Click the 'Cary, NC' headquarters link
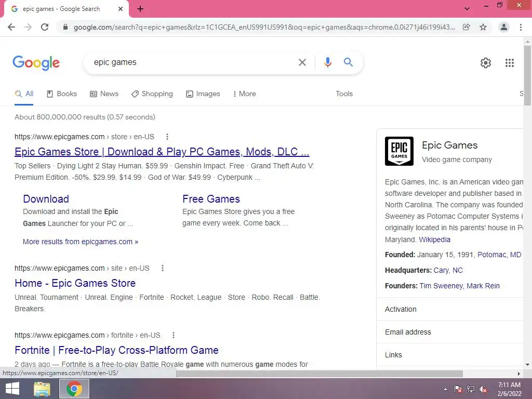This screenshot has height=399, width=532. [448, 270]
